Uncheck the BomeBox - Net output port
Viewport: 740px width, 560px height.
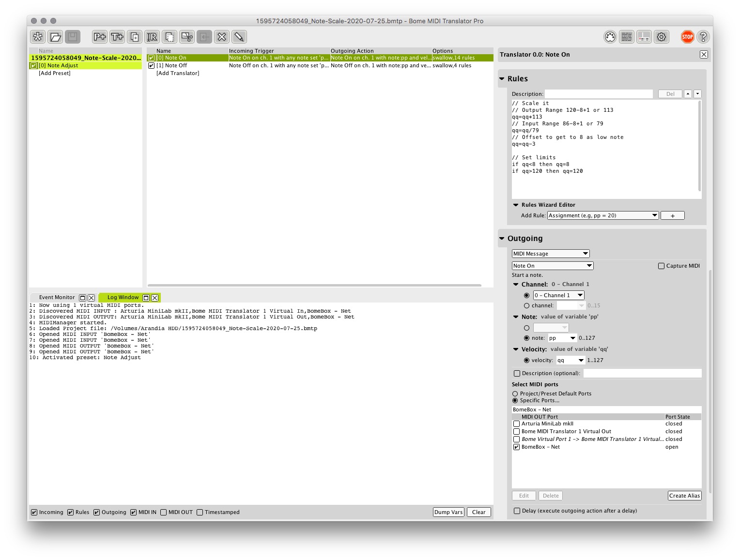[516, 447]
